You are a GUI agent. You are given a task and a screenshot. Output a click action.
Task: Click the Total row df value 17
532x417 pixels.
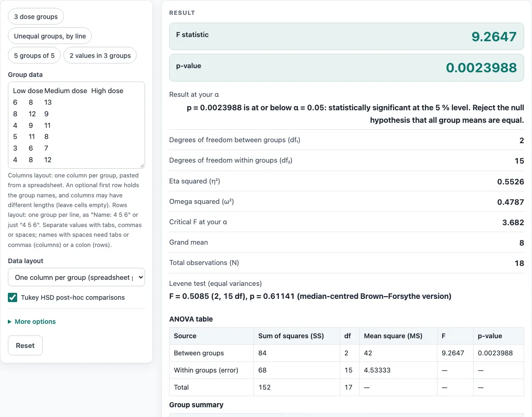348,387
